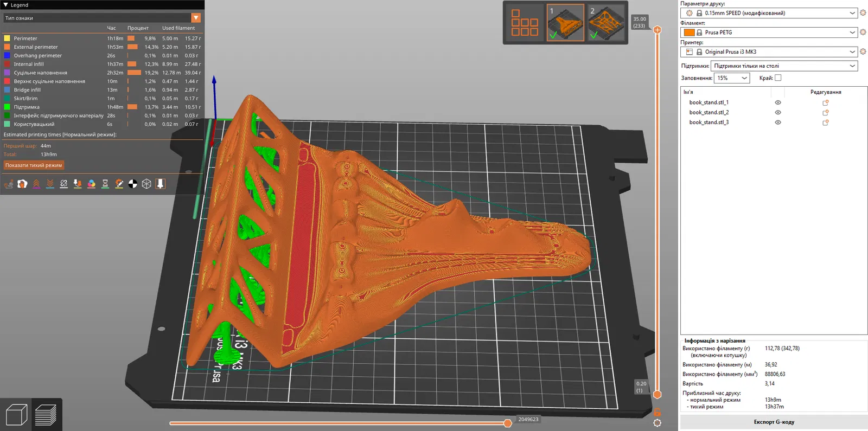868x431 pixels.
Task: Click the Користувацький legend row
Action: 102,124
